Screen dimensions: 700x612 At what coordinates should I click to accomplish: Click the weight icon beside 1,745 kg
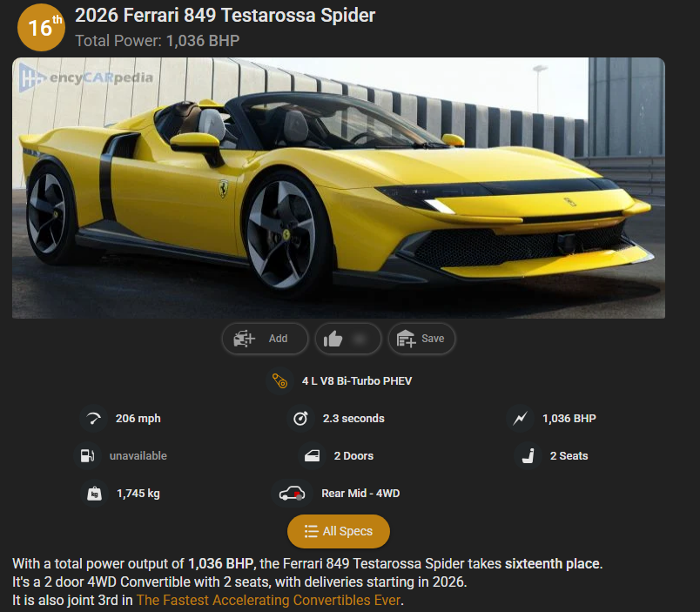[94, 494]
